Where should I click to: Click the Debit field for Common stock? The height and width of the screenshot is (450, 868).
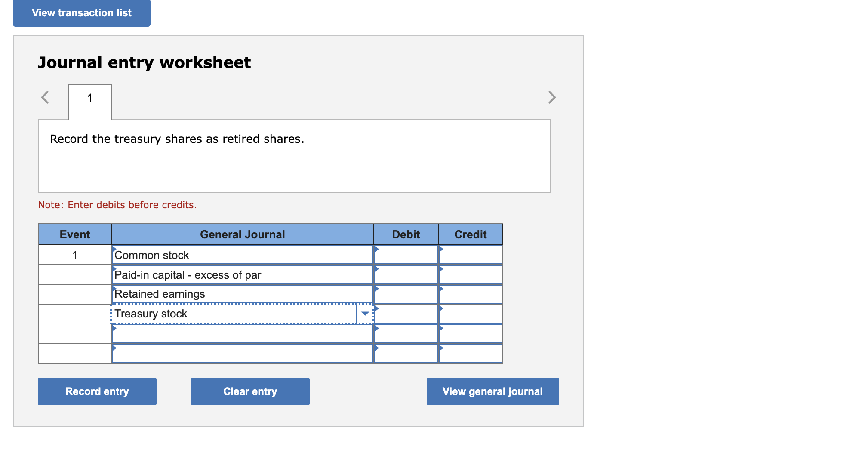(405, 255)
